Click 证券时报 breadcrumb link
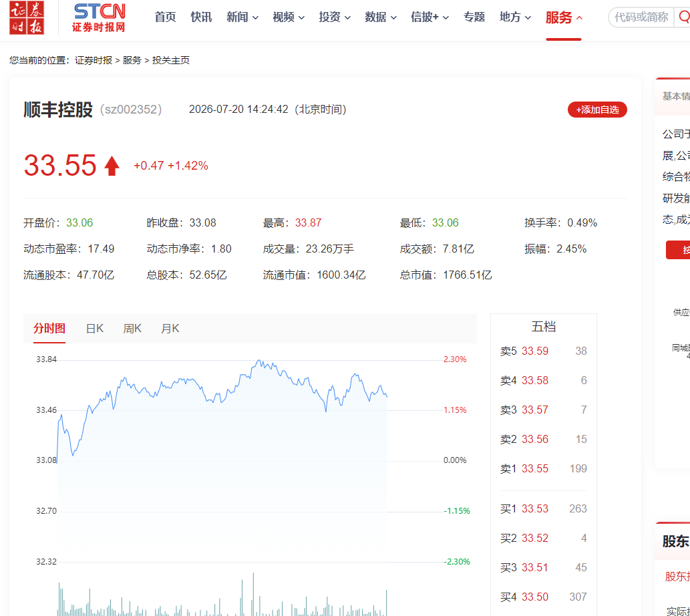 click(x=94, y=60)
